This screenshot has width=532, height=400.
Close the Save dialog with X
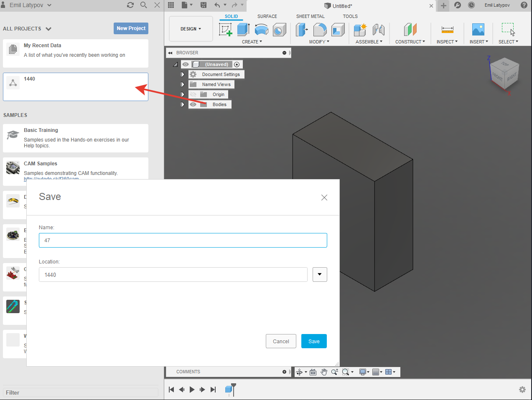[x=324, y=197]
